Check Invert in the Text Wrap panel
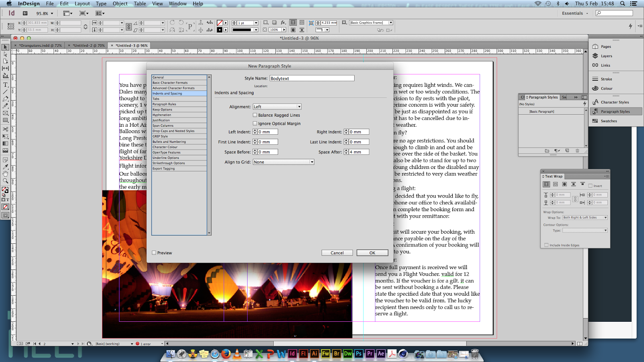This screenshot has width=644, height=362. click(x=590, y=186)
